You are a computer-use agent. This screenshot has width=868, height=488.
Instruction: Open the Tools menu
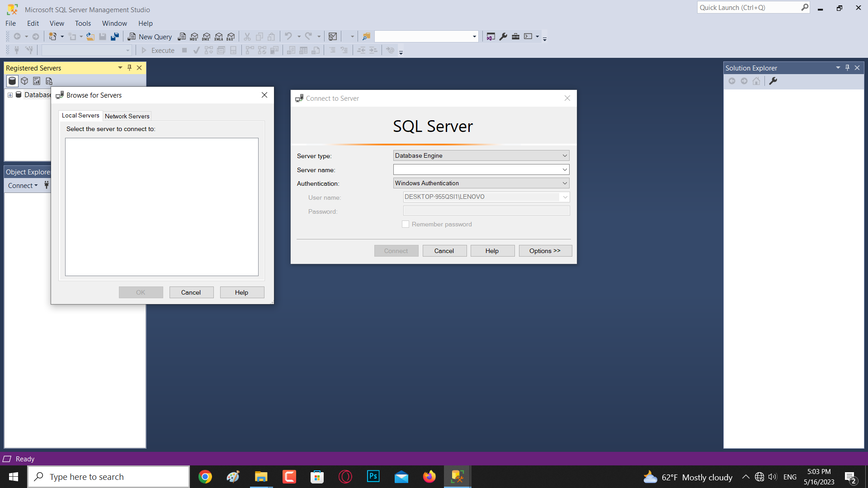click(83, 23)
